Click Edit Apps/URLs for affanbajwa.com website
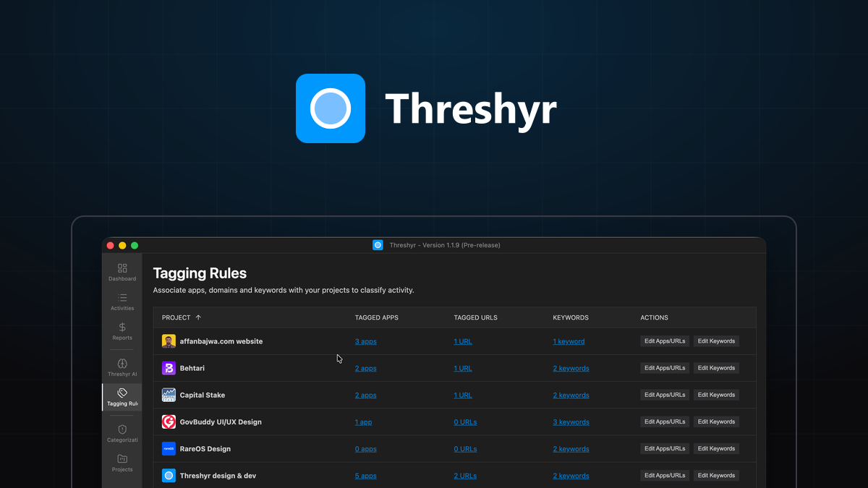Viewport: 868px width, 488px height. coord(665,341)
